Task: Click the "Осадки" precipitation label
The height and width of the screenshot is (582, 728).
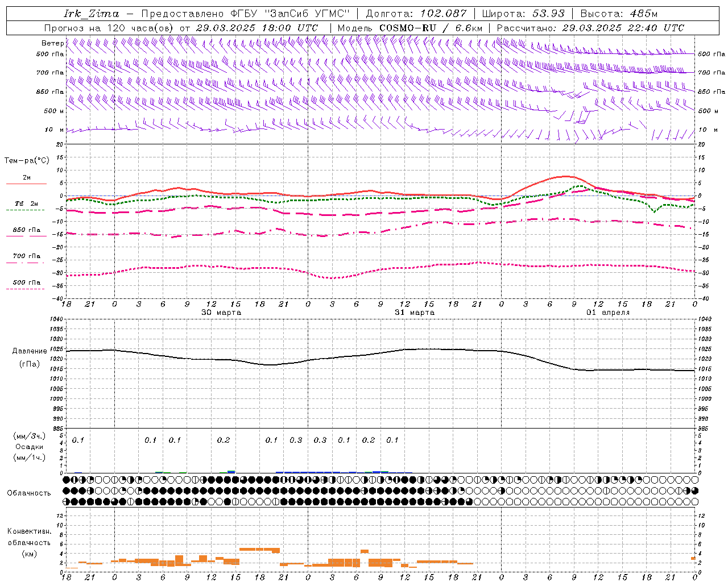Action: (30, 447)
